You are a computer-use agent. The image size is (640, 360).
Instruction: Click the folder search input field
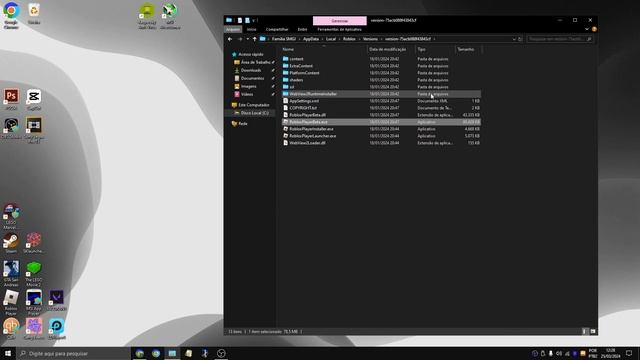[x=559, y=39]
